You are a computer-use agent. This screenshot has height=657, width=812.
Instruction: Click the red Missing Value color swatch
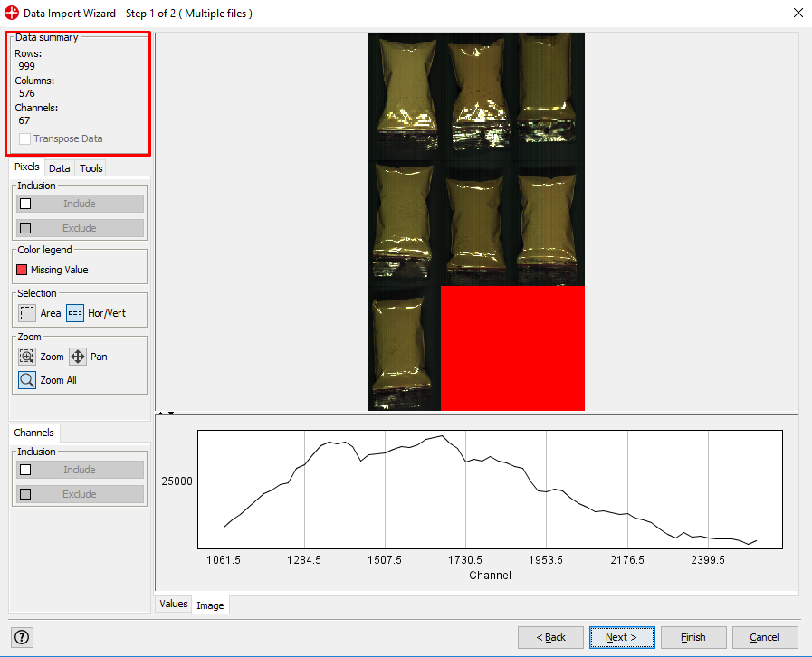click(22, 270)
